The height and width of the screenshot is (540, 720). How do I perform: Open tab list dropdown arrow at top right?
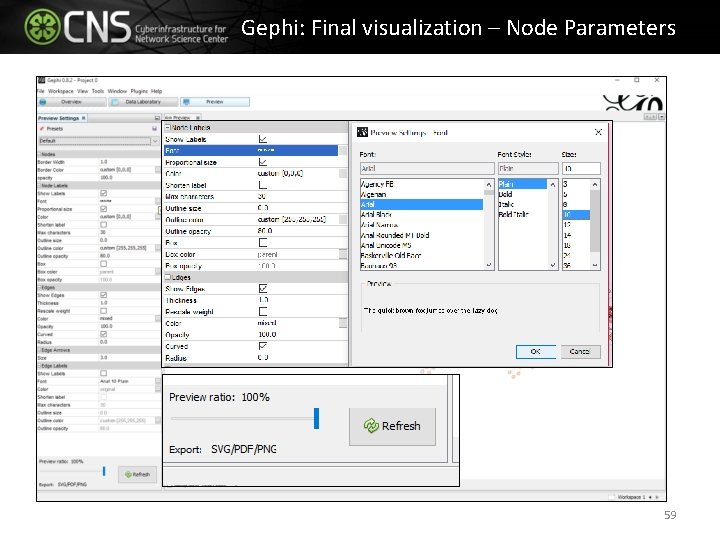pyautogui.click(x=661, y=117)
